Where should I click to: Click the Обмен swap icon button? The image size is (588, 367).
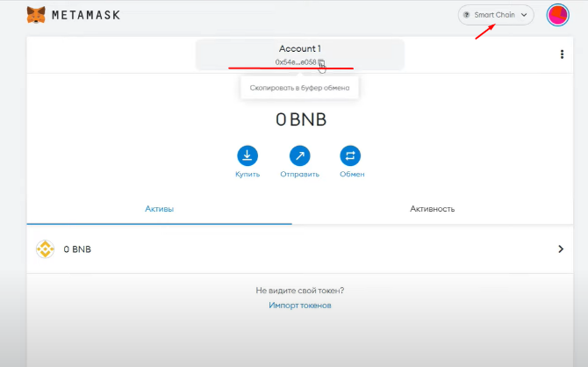pos(350,155)
